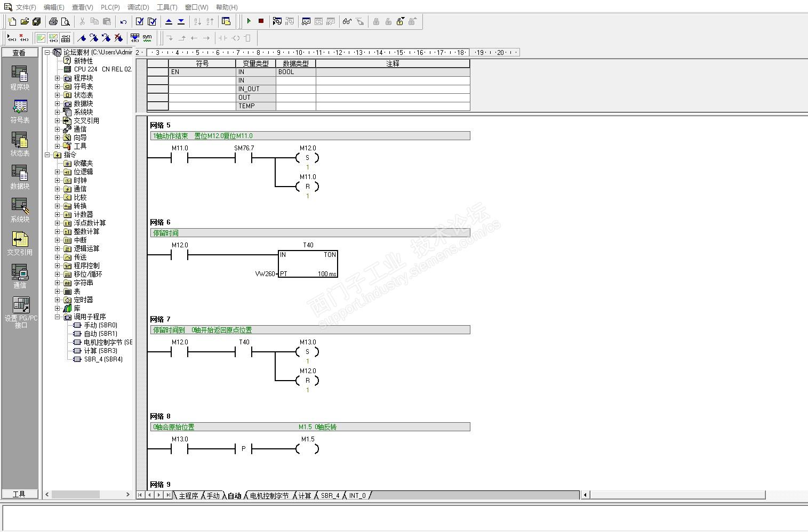This screenshot has width=808, height=532.
Task: Print the program with the printer icon
Action: [x=53, y=21]
